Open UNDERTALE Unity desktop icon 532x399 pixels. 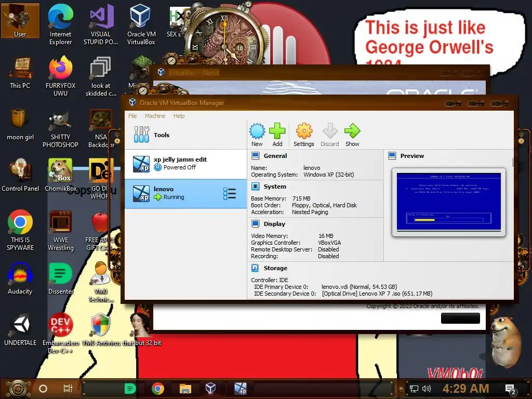point(20,330)
